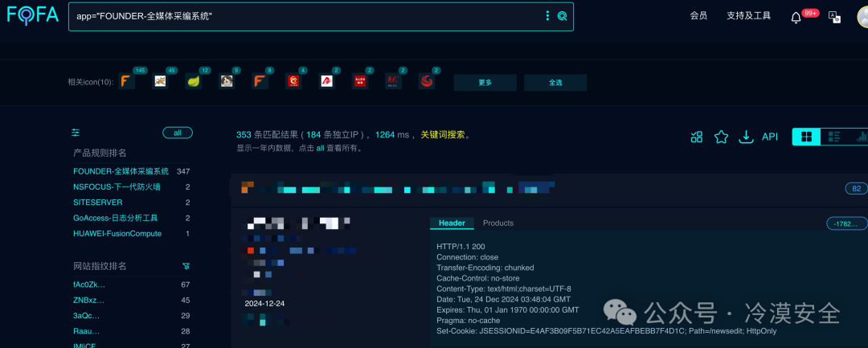Viewport: 868px width, 348px height.
Task: Click the Set-Cookie JSESSIONID header line
Action: tap(607, 331)
